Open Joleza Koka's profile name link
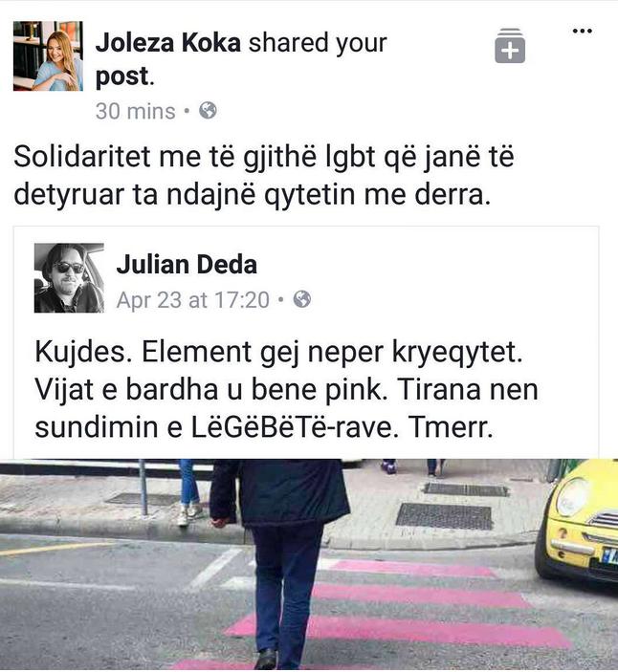The image size is (618, 672). coord(167,43)
